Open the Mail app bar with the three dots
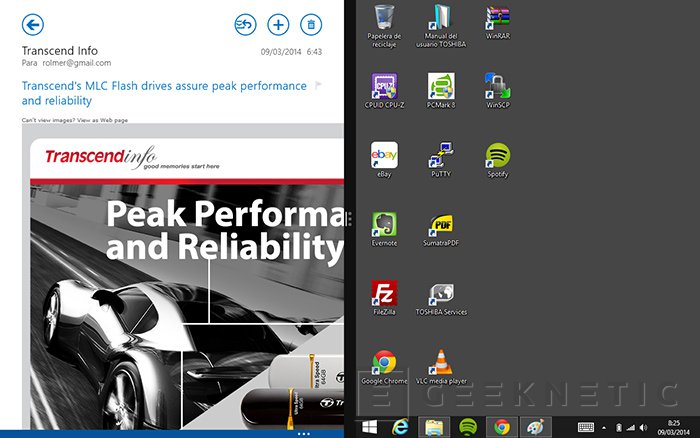The image size is (700, 438). coord(304,434)
